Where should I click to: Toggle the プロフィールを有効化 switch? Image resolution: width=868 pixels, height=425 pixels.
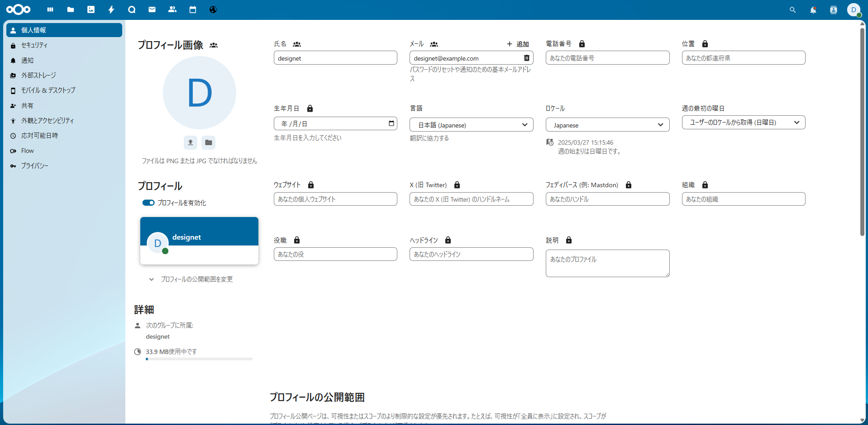tap(148, 203)
